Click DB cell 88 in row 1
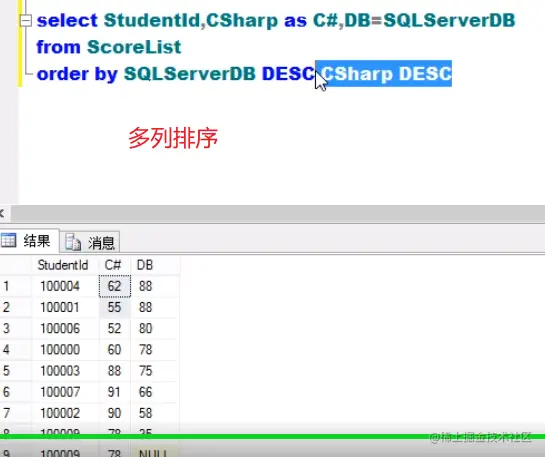This screenshot has height=457, width=545. click(155, 286)
